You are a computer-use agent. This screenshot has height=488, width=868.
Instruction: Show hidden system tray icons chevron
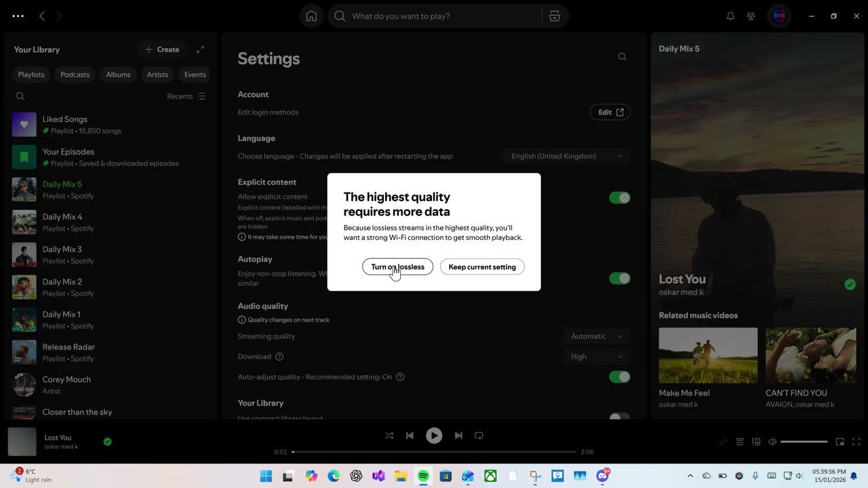[690, 476]
